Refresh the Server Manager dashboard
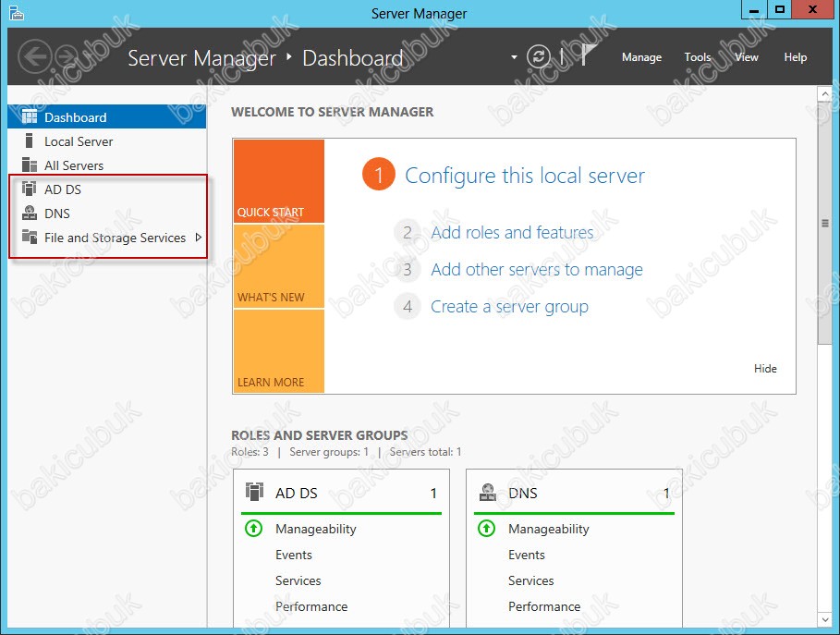This screenshot has width=840, height=635. [539, 56]
